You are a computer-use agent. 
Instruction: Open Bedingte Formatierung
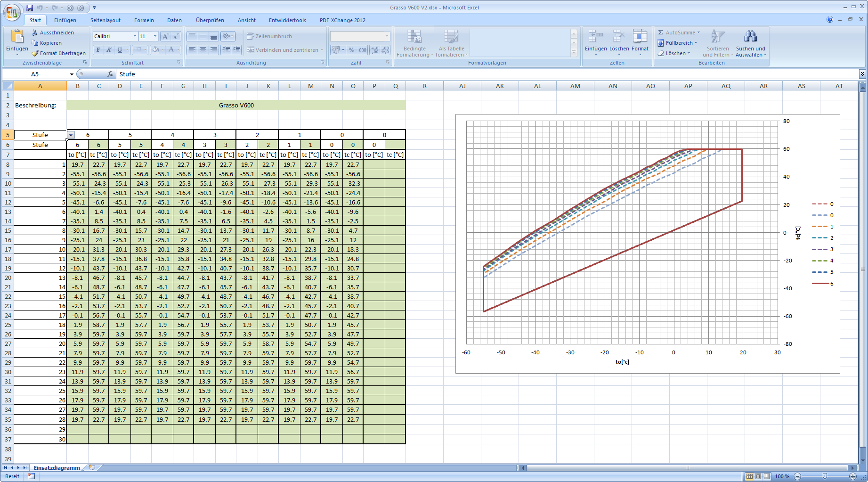415,42
